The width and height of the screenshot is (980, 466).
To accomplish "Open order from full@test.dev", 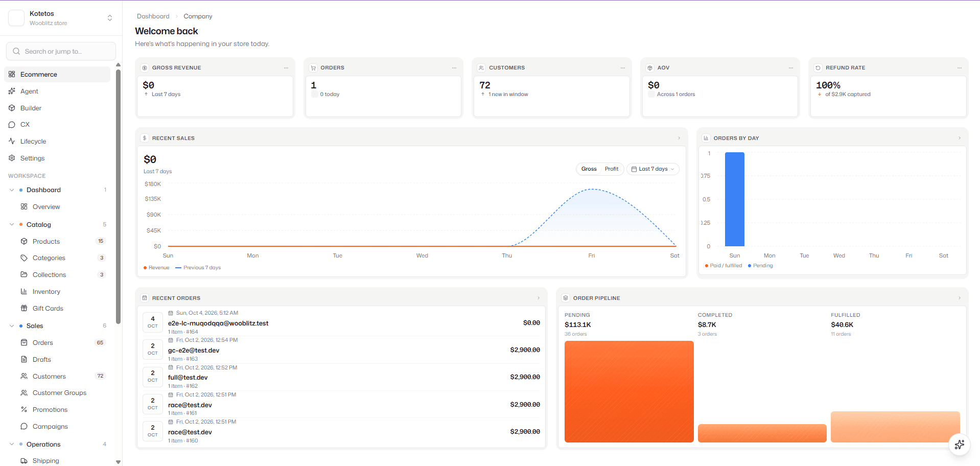I will [341, 377].
